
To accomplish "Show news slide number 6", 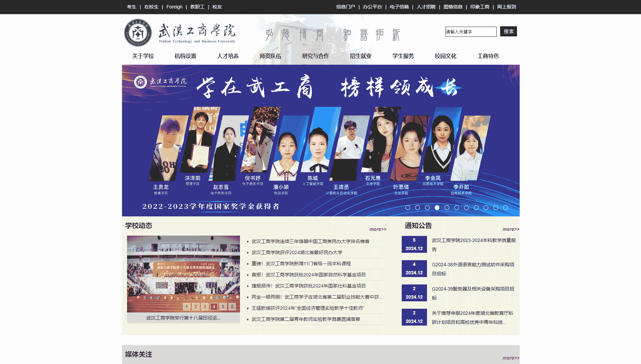I will pos(232,307).
